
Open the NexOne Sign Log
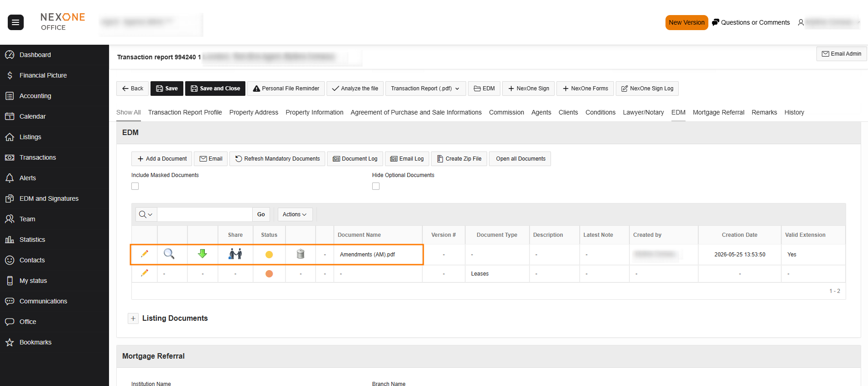click(647, 89)
